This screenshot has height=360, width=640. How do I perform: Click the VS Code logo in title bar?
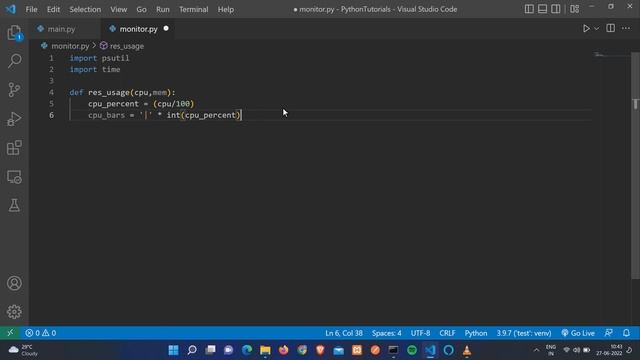[11, 9]
